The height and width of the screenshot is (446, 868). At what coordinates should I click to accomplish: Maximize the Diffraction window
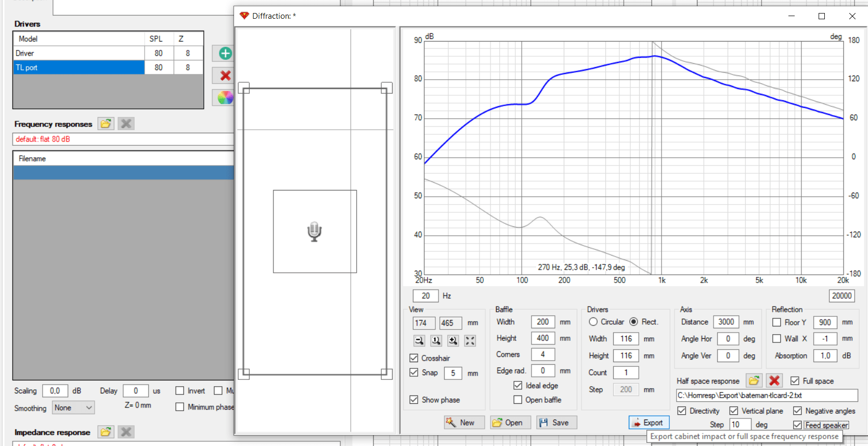[822, 16]
